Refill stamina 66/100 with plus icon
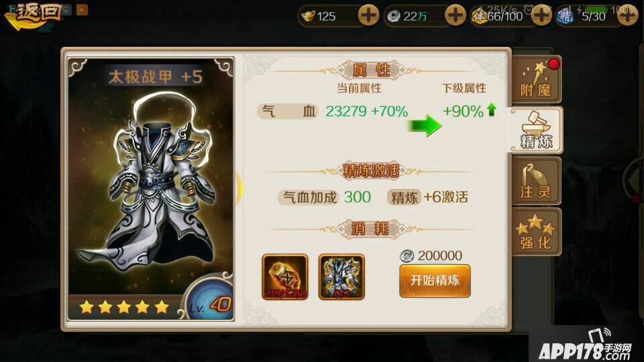Image resolution: width=644 pixels, height=362 pixels. (541, 16)
